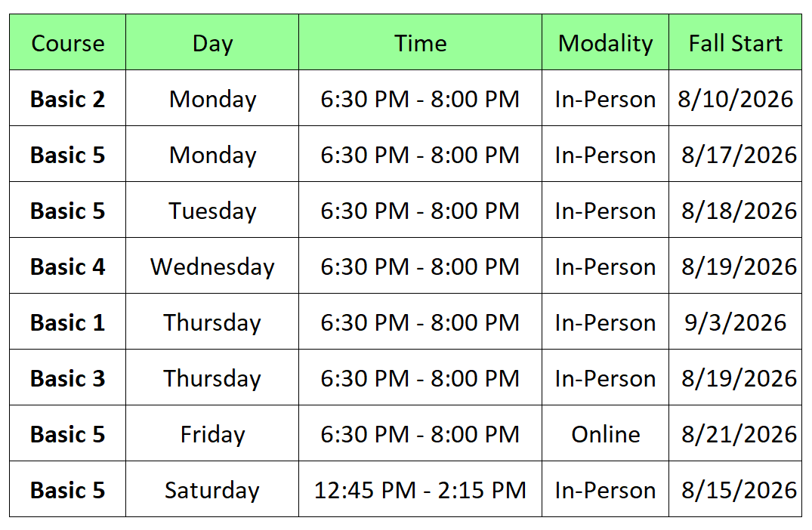Click the Fall Start column header
The height and width of the screenshot is (530, 812).
pos(736,42)
